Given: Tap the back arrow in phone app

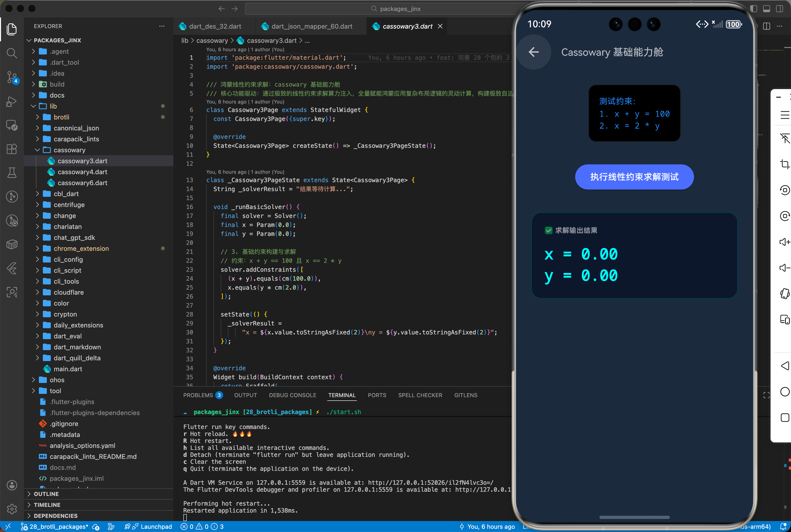Looking at the screenshot, I should click(x=534, y=52).
